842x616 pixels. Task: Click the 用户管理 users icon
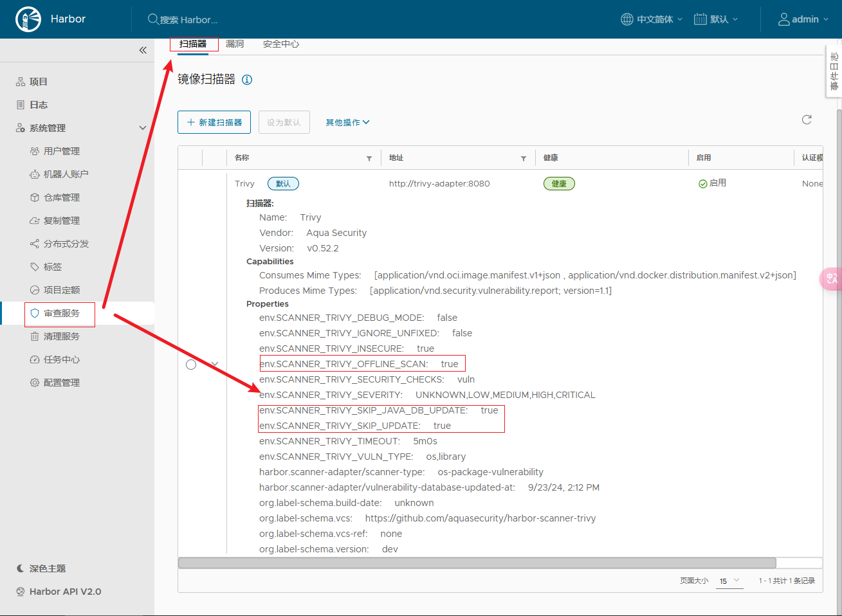35,151
